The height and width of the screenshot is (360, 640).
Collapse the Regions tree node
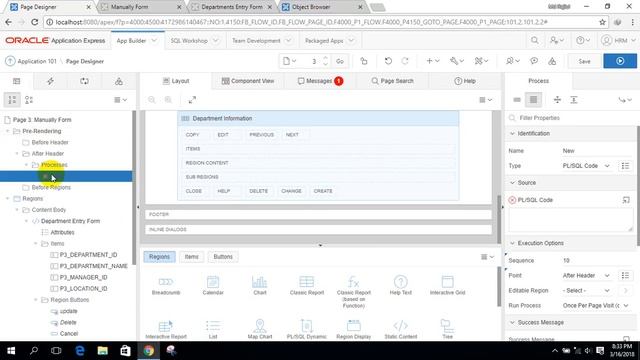point(7,199)
